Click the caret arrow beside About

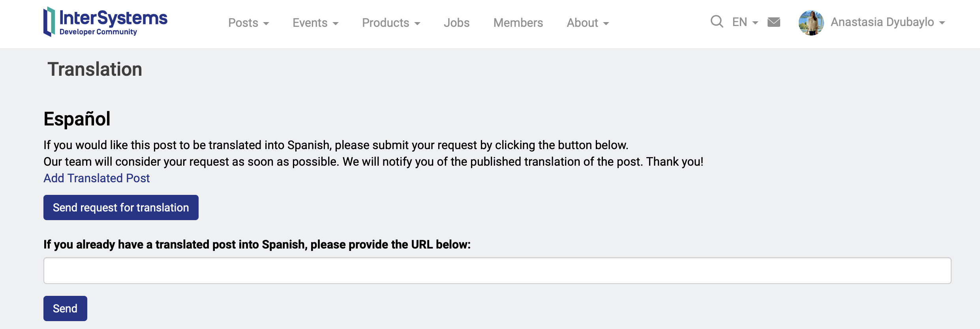pyautogui.click(x=606, y=24)
